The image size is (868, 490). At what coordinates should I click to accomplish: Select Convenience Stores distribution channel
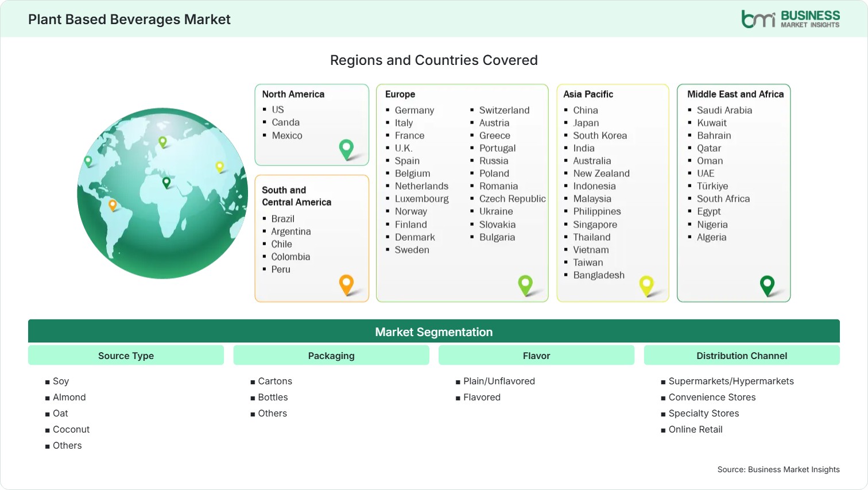(712, 398)
